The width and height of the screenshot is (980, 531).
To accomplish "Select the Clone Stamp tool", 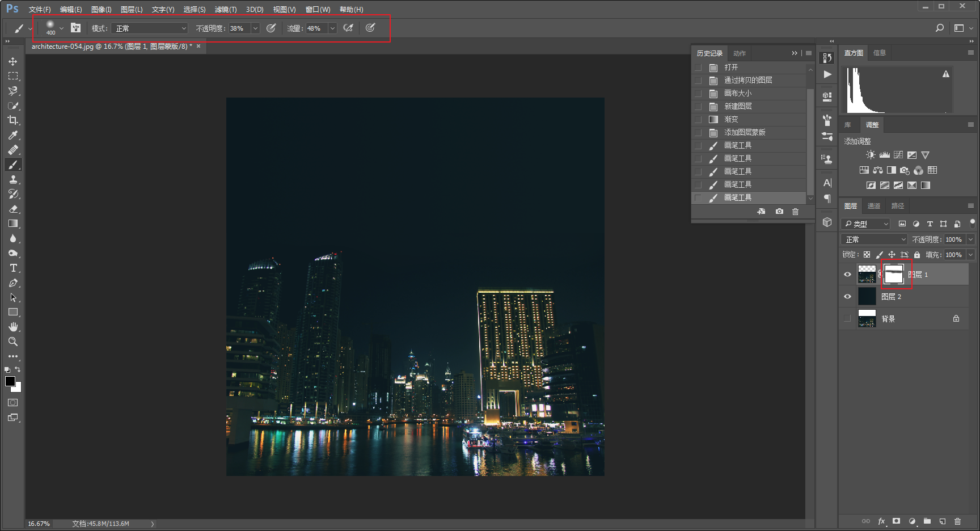I will coord(13,179).
